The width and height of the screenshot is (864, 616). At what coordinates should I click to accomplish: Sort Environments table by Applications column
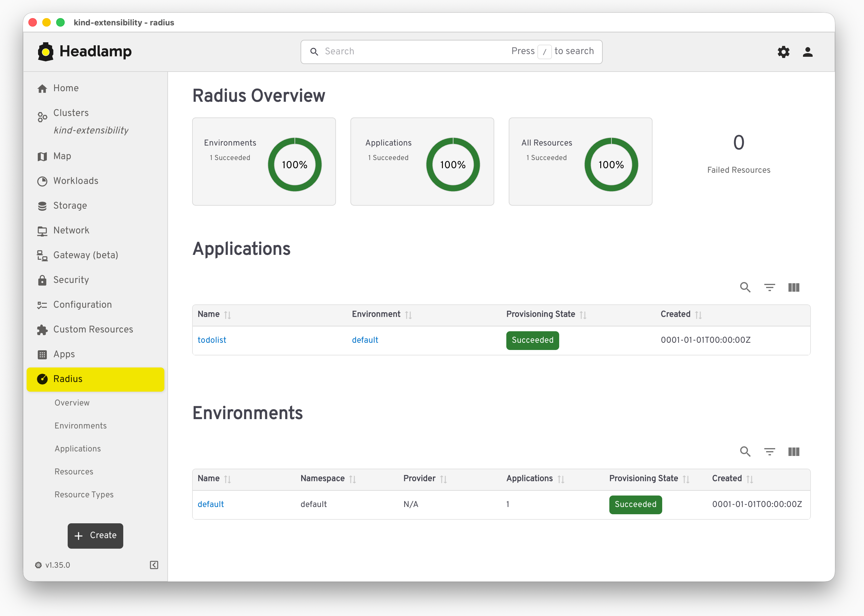pos(561,479)
